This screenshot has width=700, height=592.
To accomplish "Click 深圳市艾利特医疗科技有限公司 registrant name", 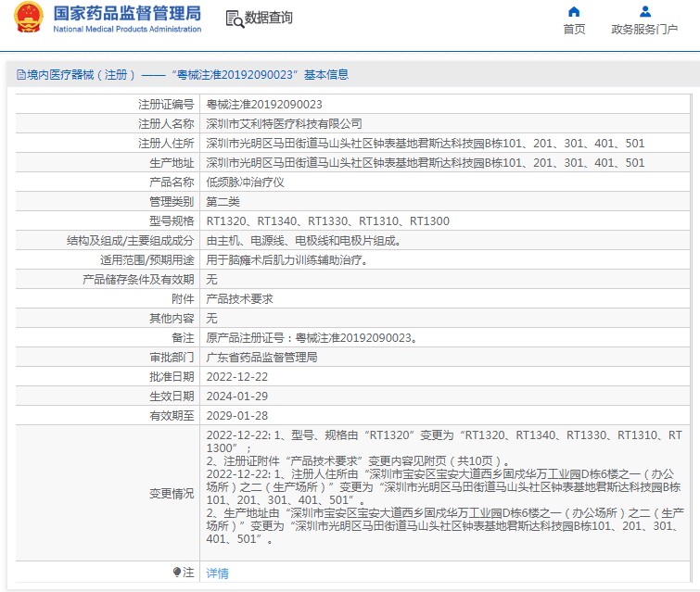I will point(284,124).
